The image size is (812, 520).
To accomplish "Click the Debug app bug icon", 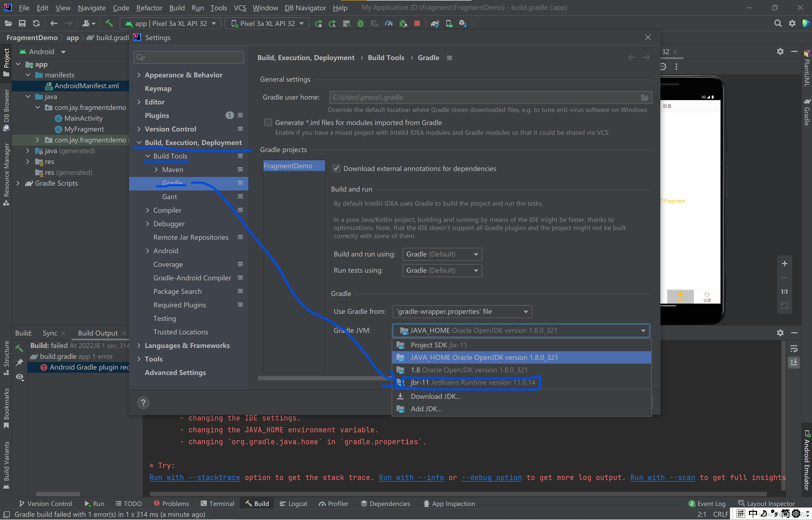I will [361, 23].
